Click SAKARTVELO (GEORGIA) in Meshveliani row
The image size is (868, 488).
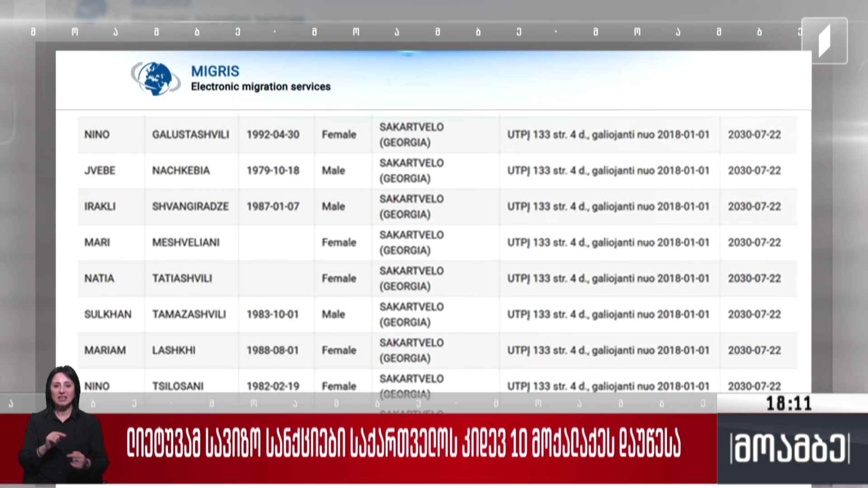tap(411, 242)
